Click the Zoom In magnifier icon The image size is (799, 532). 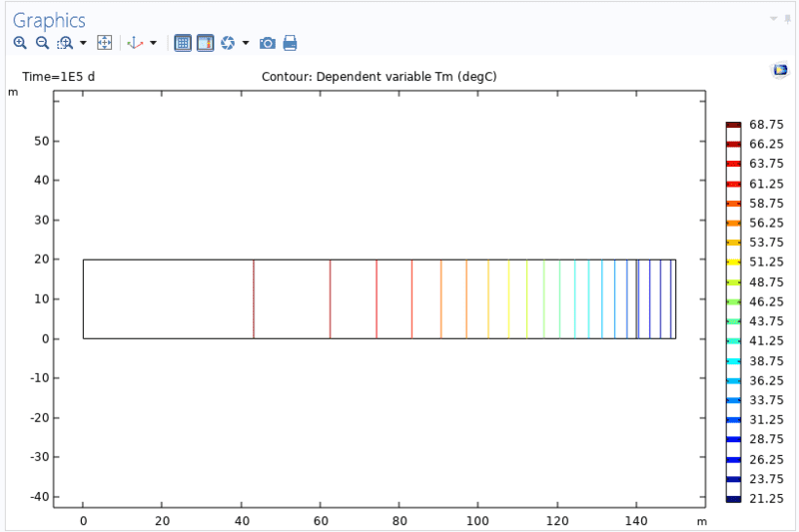pos(20,43)
